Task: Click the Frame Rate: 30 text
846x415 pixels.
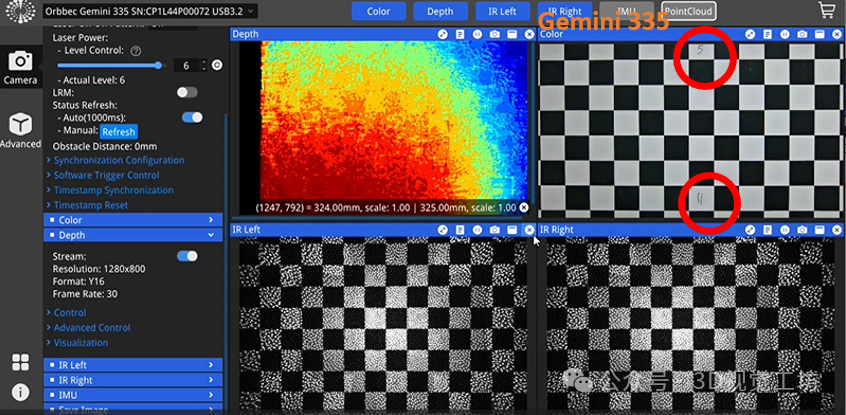Action: (x=85, y=295)
